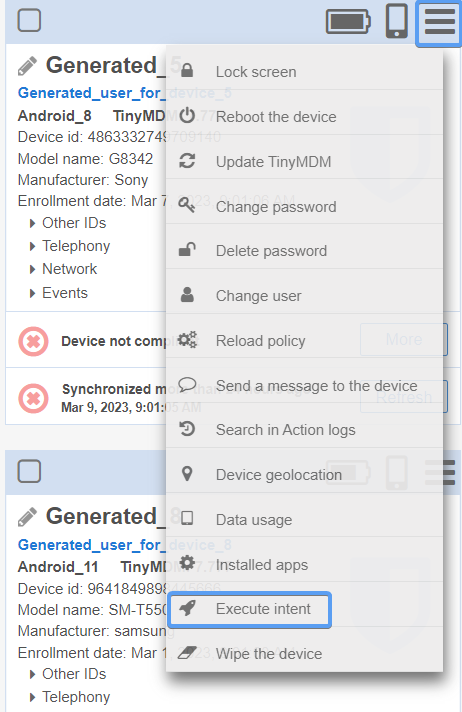This screenshot has height=712, width=462.
Task: Click the phone icon of device 5
Action: click(x=397, y=21)
